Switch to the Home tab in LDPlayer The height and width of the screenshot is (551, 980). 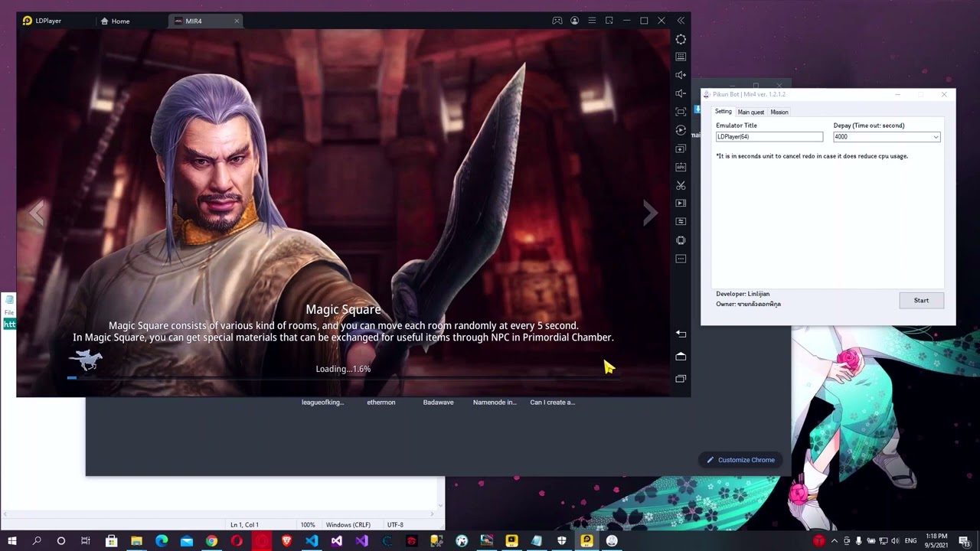click(x=115, y=21)
